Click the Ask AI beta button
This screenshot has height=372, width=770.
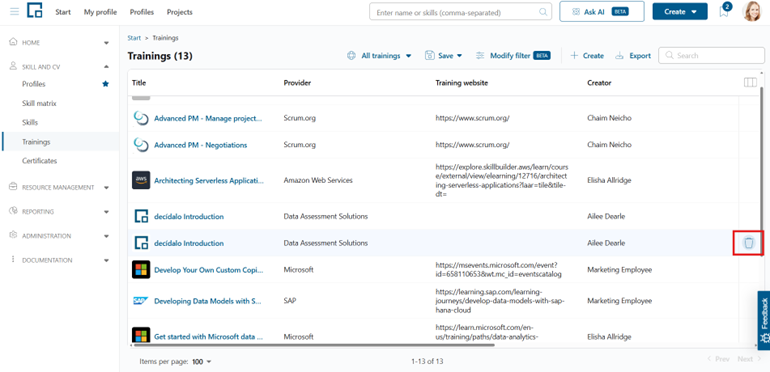pyautogui.click(x=602, y=12)
